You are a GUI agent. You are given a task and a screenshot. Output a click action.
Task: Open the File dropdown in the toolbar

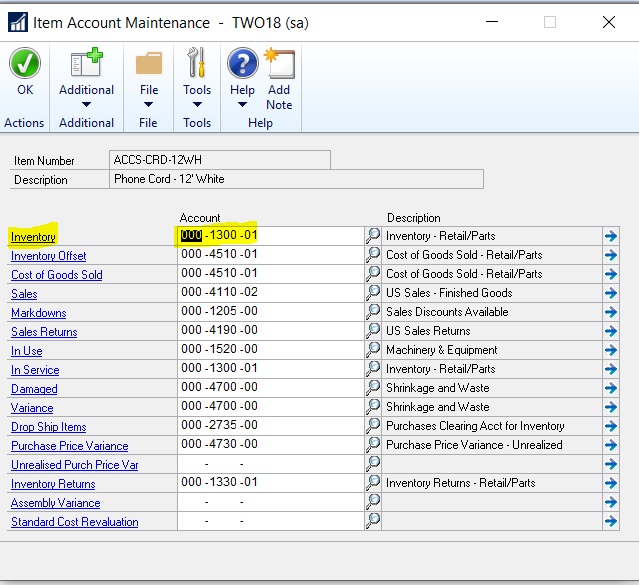click(x=149, y=105)
